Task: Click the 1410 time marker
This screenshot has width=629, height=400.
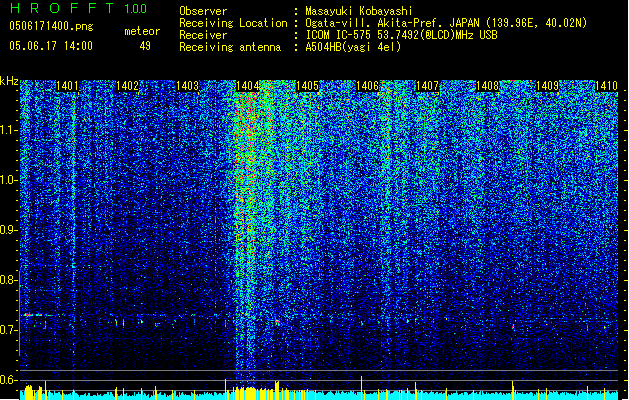Action: (606, 86)
